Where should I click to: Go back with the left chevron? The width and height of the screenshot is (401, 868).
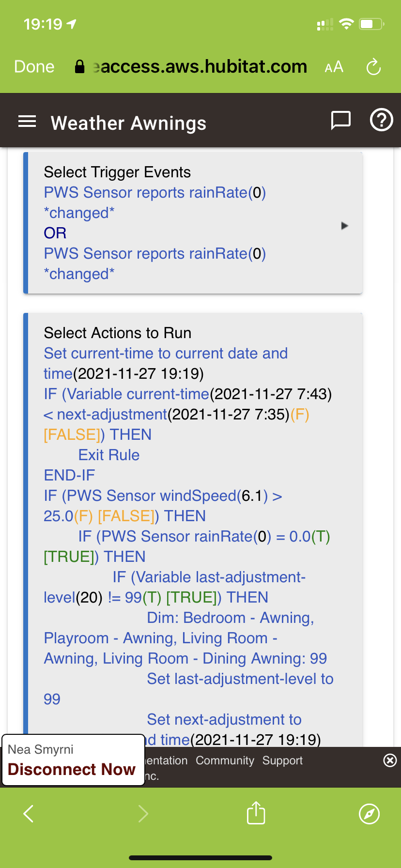click(x=29, y=814)
